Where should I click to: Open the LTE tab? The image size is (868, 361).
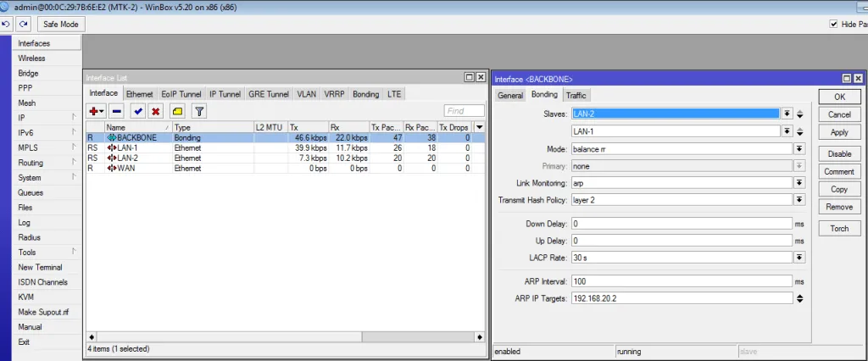point(394,94)
